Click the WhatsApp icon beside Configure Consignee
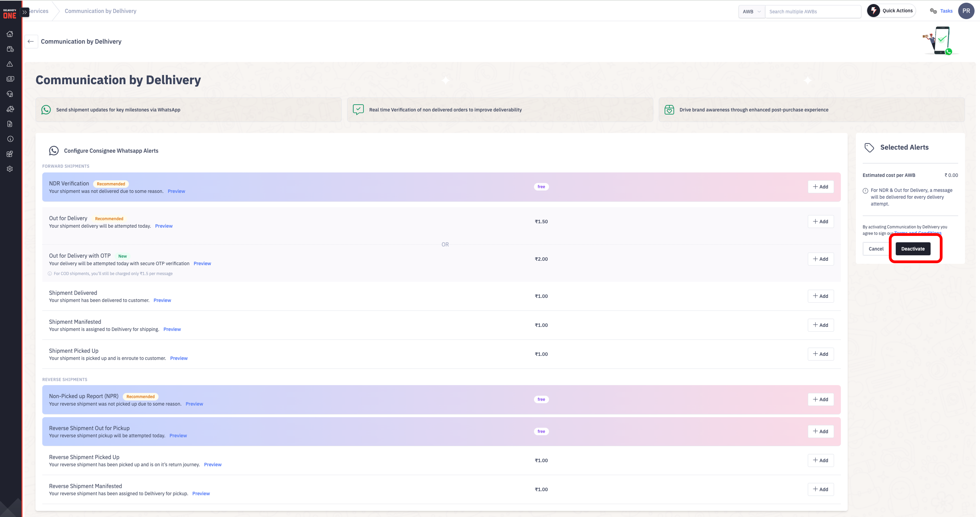The height and width of the screenshot is (517, 980). 54,151
